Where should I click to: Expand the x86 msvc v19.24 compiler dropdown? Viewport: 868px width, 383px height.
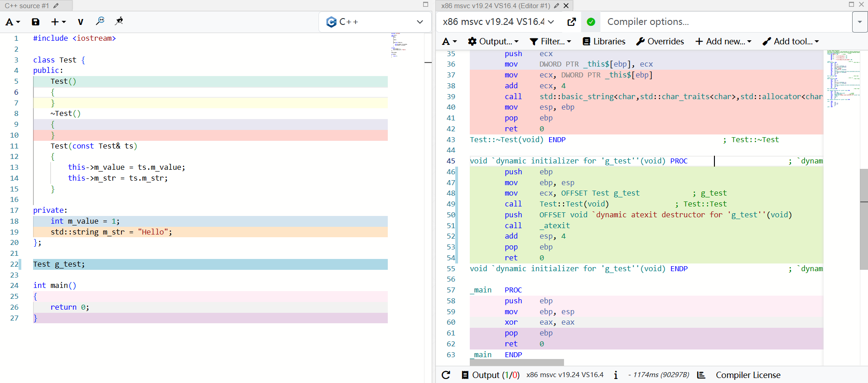498,22
